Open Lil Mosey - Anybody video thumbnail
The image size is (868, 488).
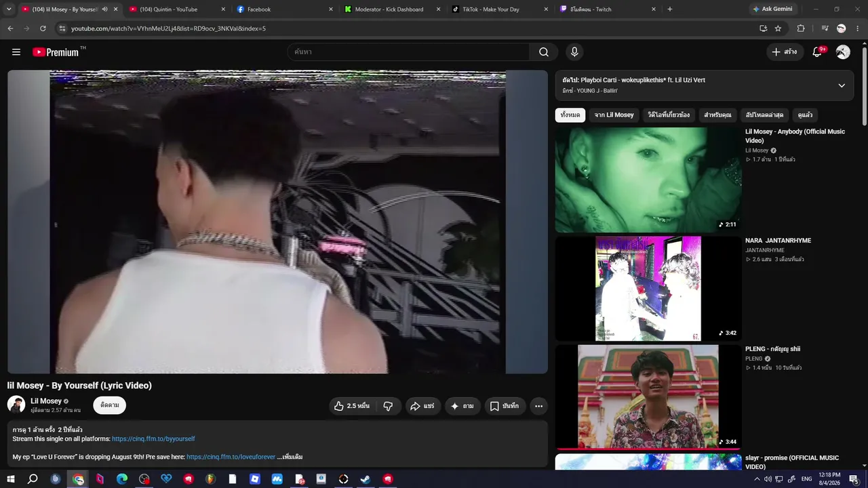click(648, 180)
